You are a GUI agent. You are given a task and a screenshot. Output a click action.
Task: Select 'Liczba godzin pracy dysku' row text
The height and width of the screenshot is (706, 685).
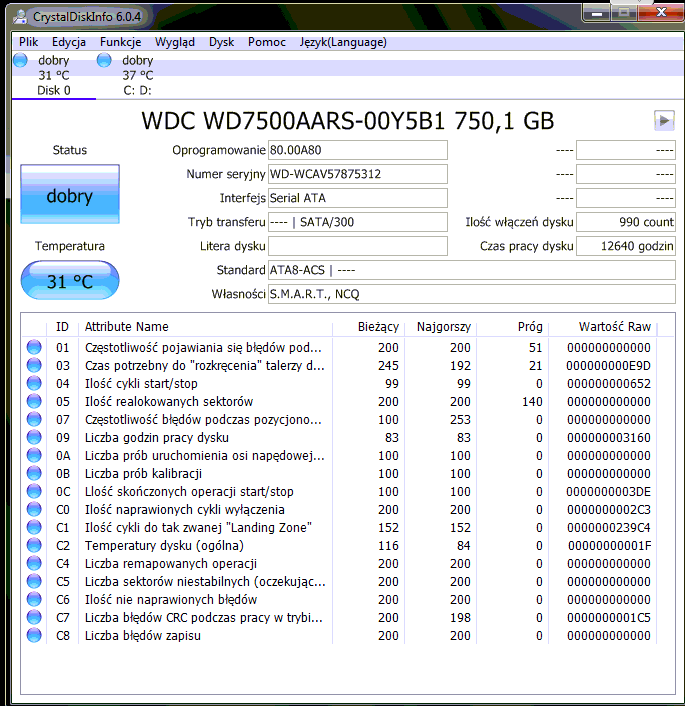[x=157, y=438]
